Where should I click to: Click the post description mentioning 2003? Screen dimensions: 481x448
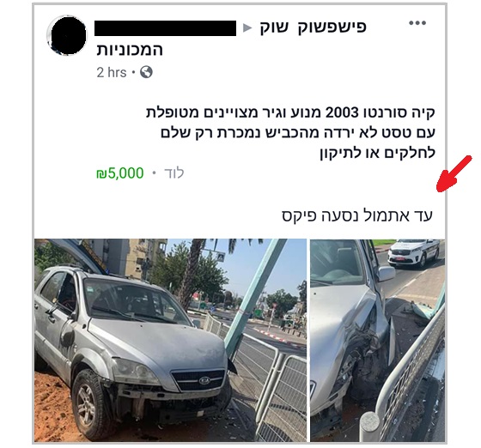[x=290, y=132]
